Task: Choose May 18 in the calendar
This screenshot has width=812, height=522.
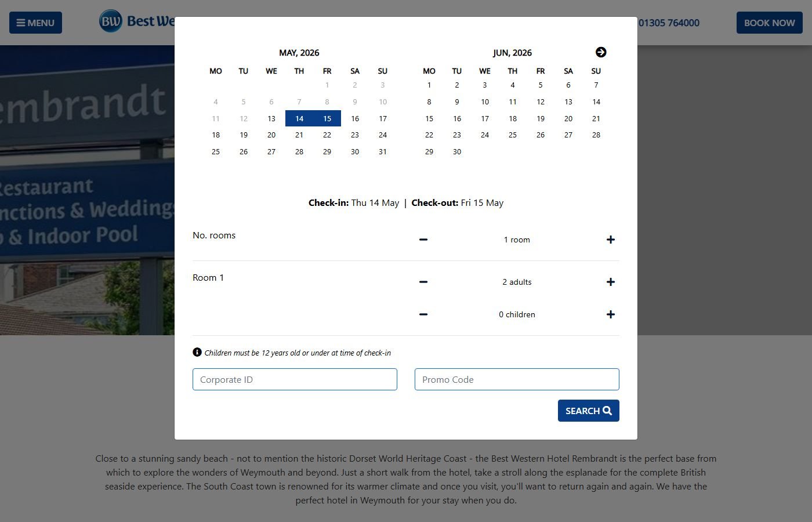Action: [x=216, y=135]
